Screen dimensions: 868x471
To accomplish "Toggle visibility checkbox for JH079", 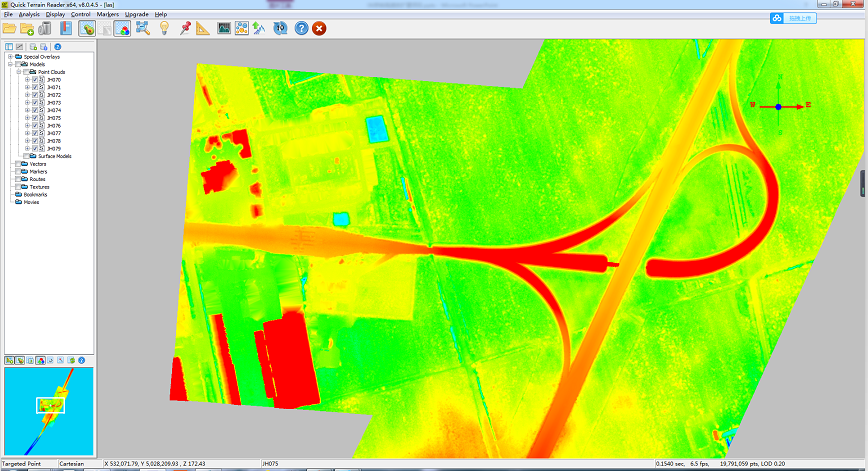I will point(34,149).
